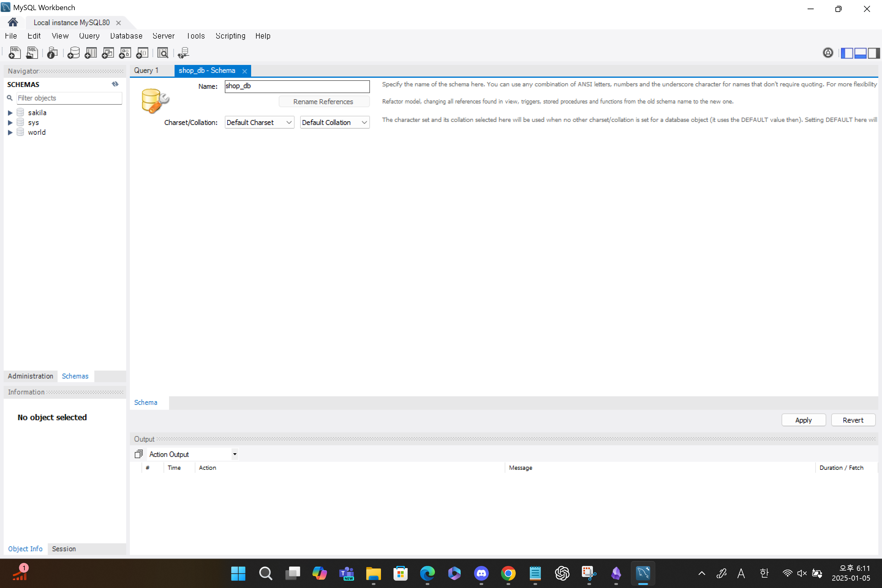Click the MySQL Workbench taskbar icon
Image resolution: width=882 pixels, height=588 pixels.
tap(643, 573)
